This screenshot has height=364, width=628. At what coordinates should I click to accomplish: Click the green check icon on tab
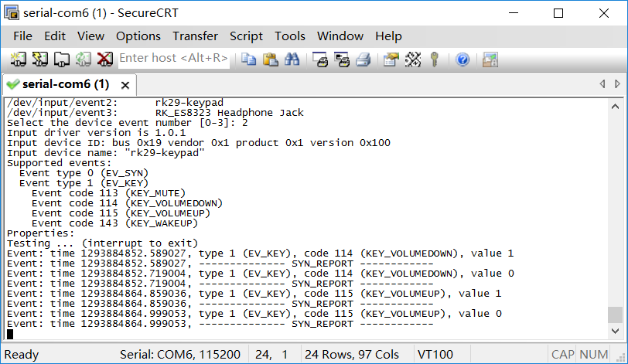13,84
